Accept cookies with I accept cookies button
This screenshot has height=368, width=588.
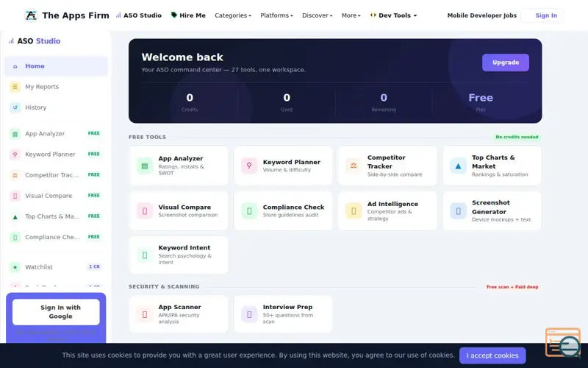pyautogui.click(x=492, y=355)
